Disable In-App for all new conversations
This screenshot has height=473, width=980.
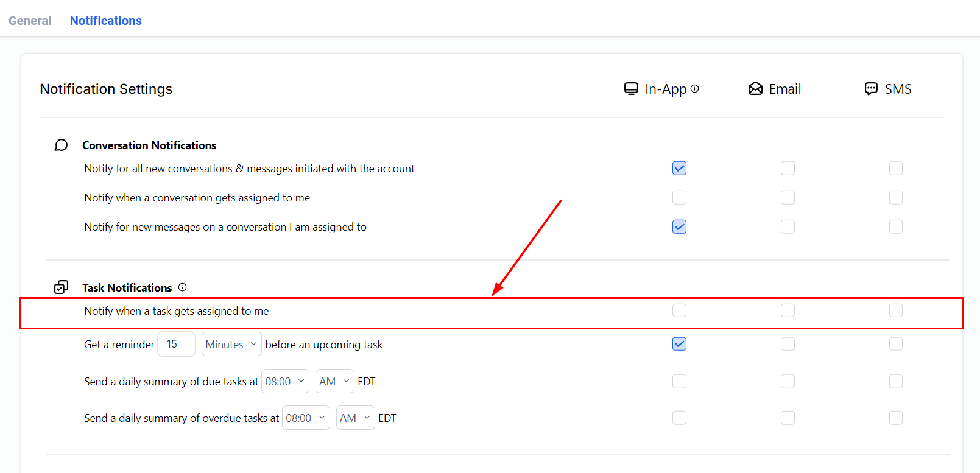point(679,168)
